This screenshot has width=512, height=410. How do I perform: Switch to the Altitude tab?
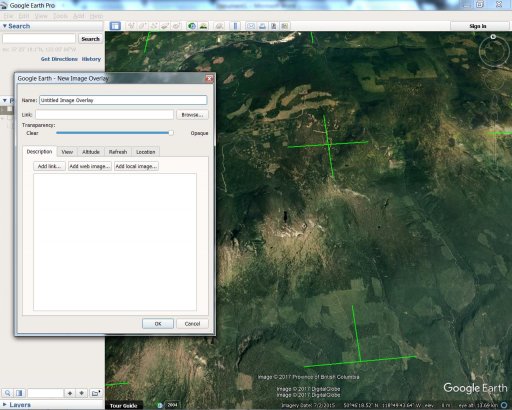click(91, 152)
